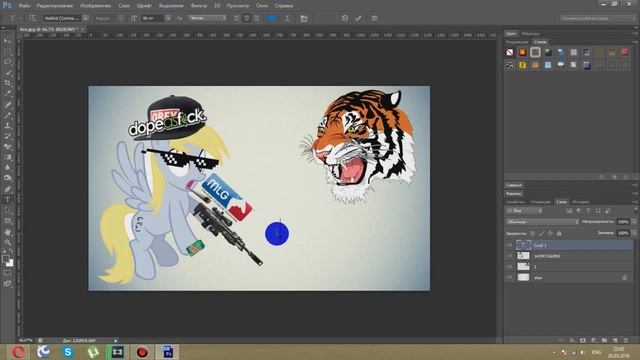Toggle lock image pixels
The image size is (640, 360).
coord(542,233)
